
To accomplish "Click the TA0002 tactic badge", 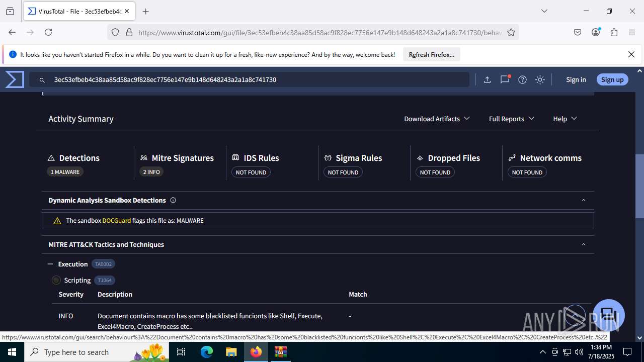I will (x=103, y=264).
